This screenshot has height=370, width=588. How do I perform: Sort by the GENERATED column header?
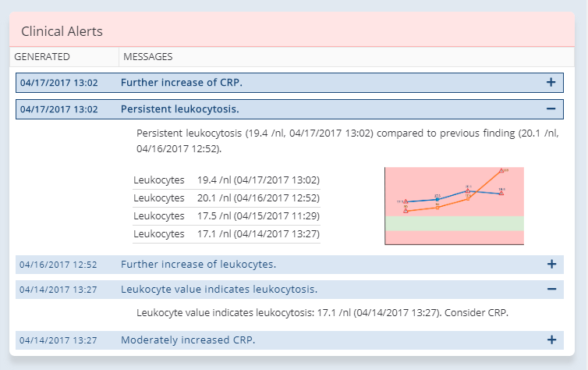[42, 57]
